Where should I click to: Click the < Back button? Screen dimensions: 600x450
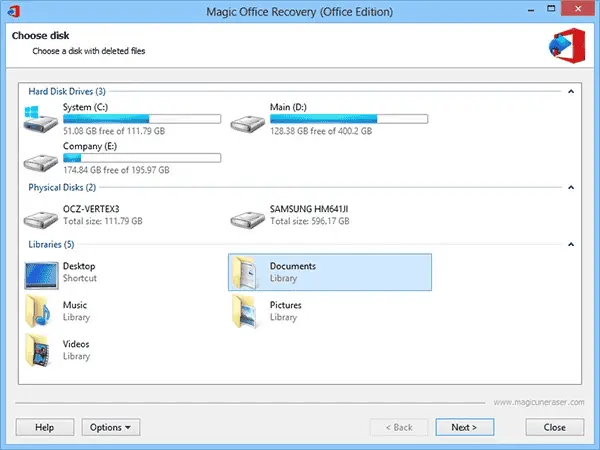tap(399, 427)
